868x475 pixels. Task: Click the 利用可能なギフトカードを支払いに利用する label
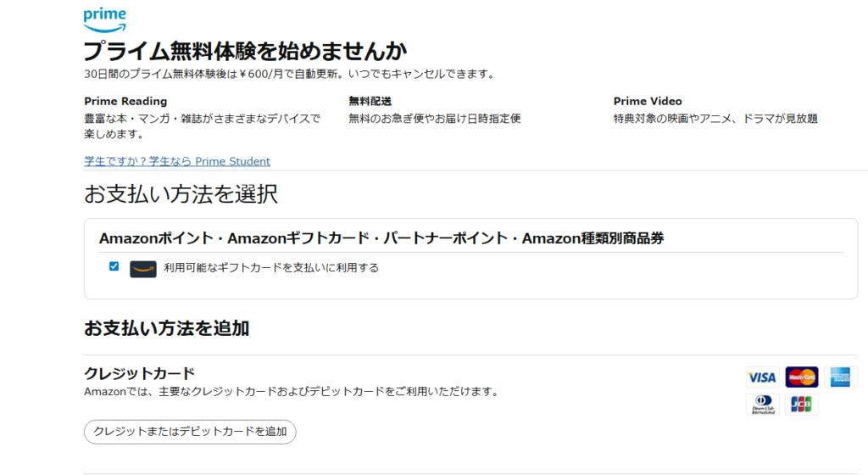[270, 268]
